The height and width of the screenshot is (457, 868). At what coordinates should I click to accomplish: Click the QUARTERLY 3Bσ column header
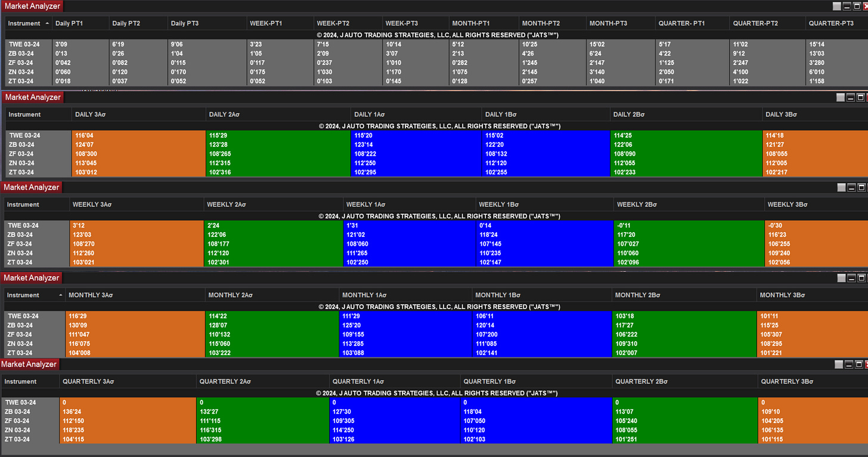point(813,381)
